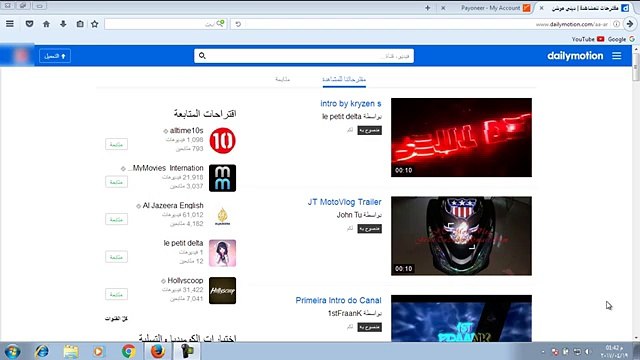640x360 pixels.
Task: Open a new tab with the plus icon
Action: 427,8
